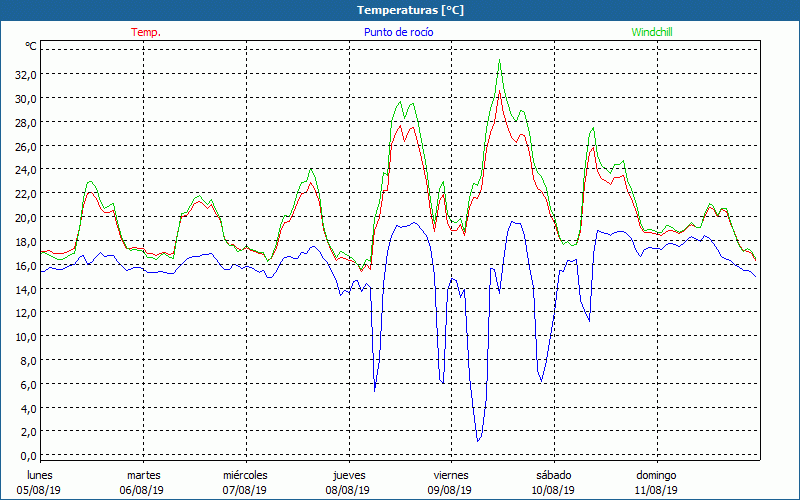Image resolution: width=800 pixels, height=500 pixels.
Task: Click the 'jueves' day label
Action: click(x=349, y=475)
